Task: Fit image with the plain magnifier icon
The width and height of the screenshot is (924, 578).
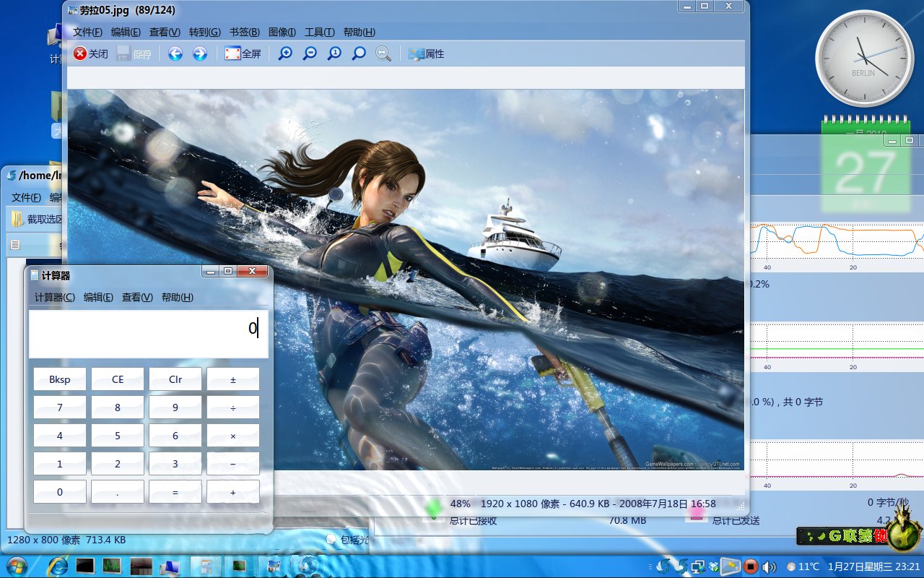Action: pyautogui.click(x=359, y=53)
